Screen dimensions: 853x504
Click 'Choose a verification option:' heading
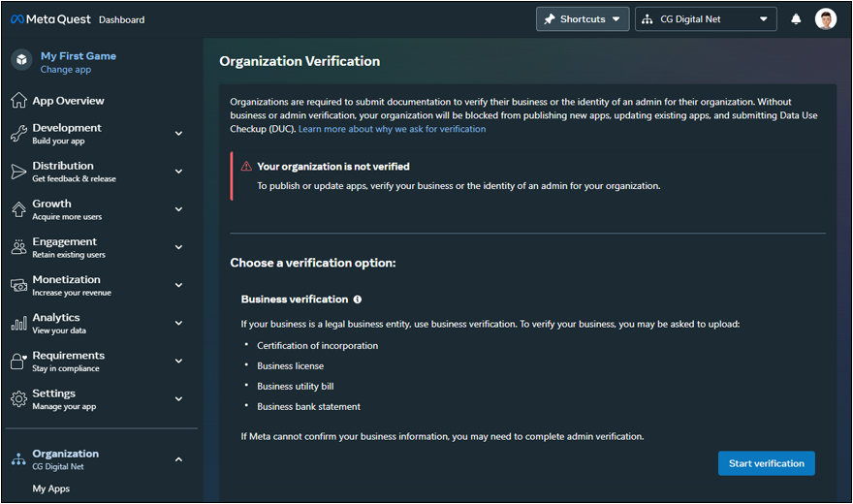pyautogui.click(x=313, y=263)
